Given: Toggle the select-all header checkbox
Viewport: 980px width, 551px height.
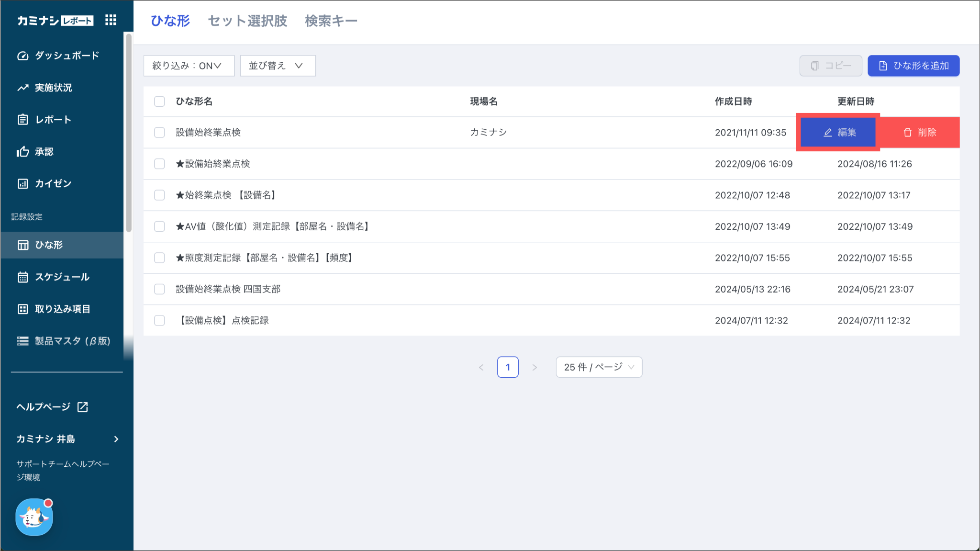Looking at the screenshot, I should tap(159, 101).
